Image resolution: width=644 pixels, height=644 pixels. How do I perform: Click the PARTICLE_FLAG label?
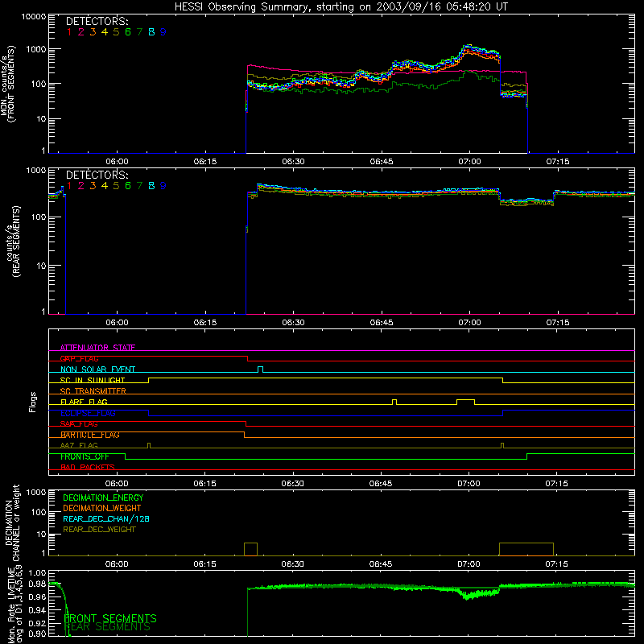(x=90, y=435)
